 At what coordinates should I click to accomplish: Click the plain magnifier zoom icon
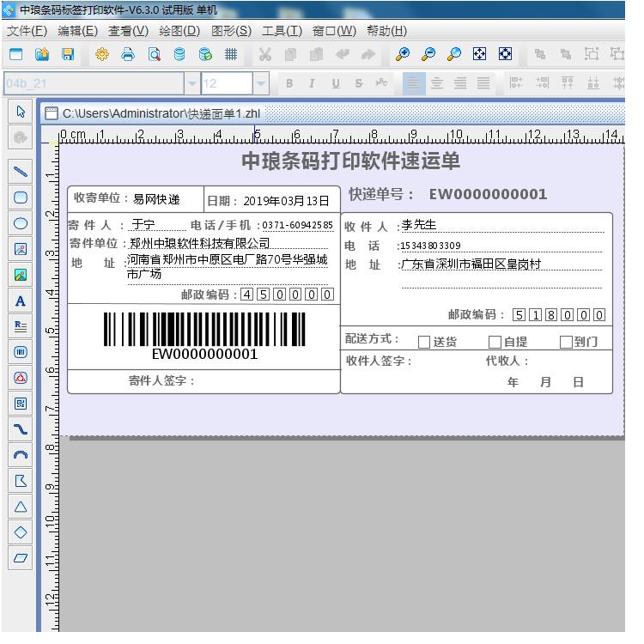454,54
